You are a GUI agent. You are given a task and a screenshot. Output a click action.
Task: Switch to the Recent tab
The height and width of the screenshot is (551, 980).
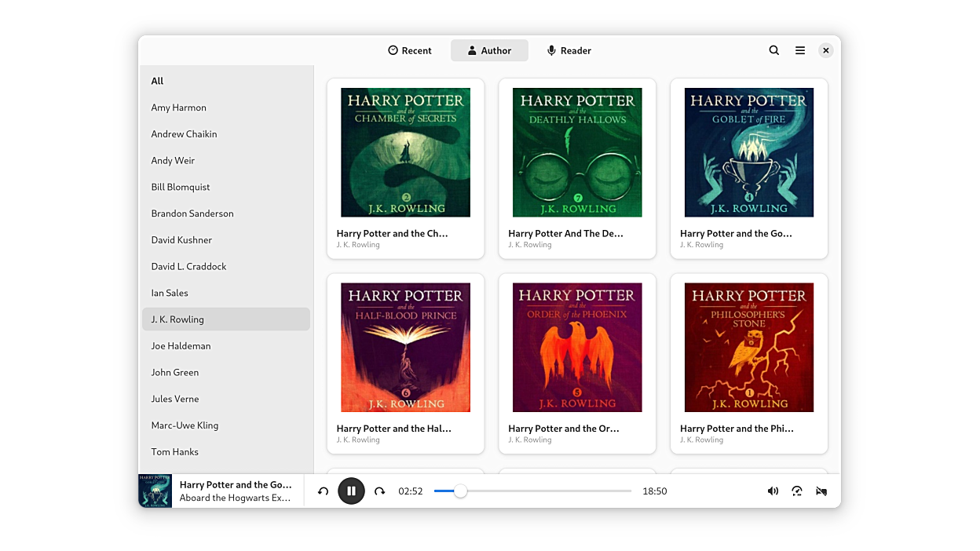point(410,50)
